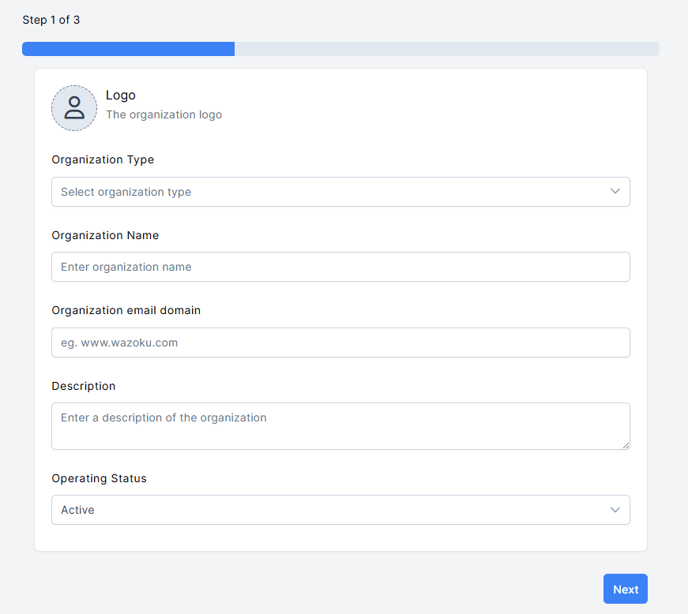The width and height of the screenshot is (688, 614).
Task: Open the Operating Status dropdown showing Active
Action: click(340, 510)
